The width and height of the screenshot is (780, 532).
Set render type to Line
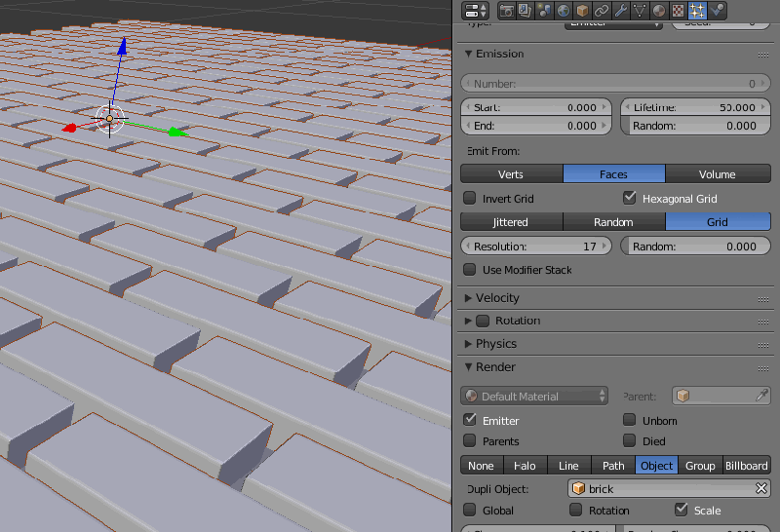pos(568,466)
